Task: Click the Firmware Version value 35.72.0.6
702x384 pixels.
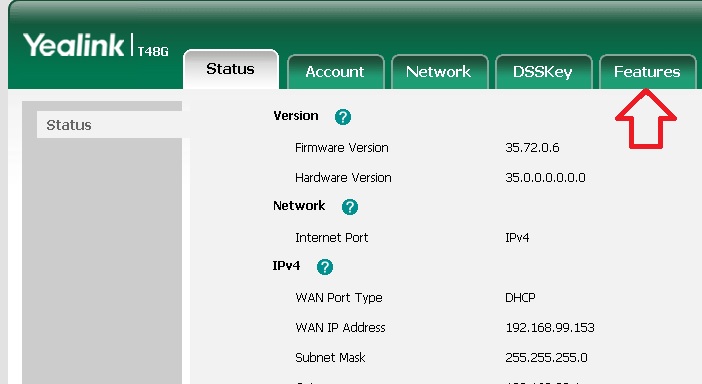Action: tap(532, 148)
